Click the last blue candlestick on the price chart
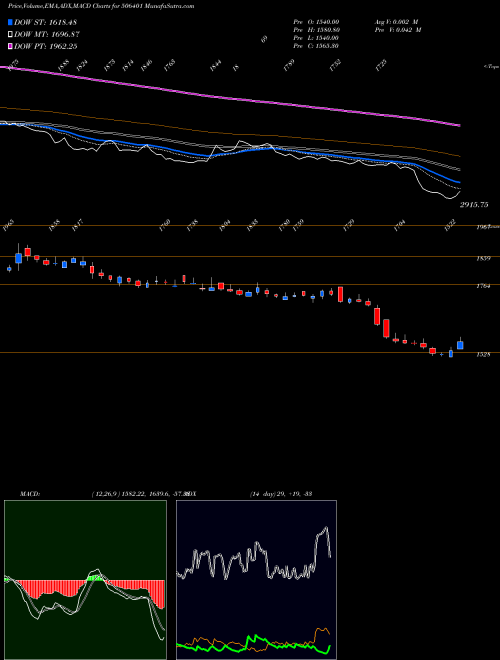Image resolution: width=500 pixels, height=660 pixels. (x=460, y=345)
